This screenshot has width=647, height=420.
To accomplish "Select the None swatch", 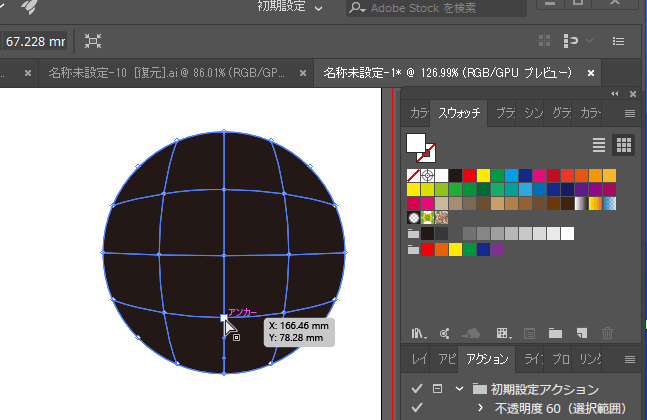I will pyautogui.click(x=414, y=175).
